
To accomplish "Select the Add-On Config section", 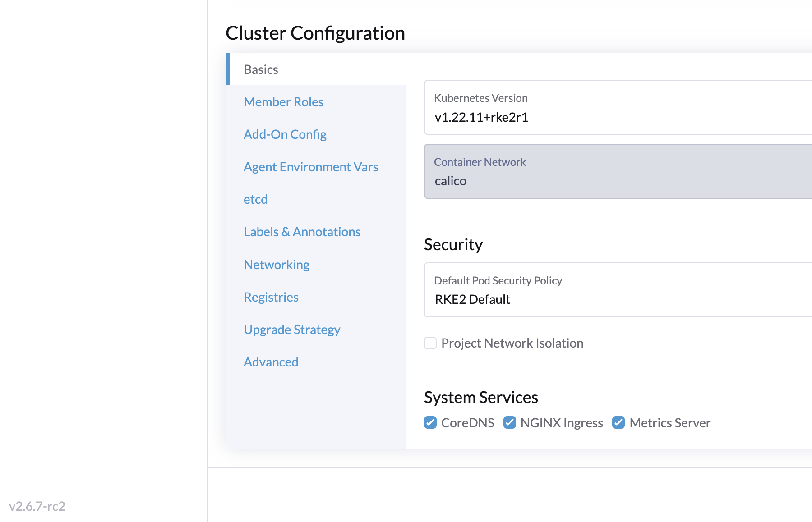I will tap(285, 134).
